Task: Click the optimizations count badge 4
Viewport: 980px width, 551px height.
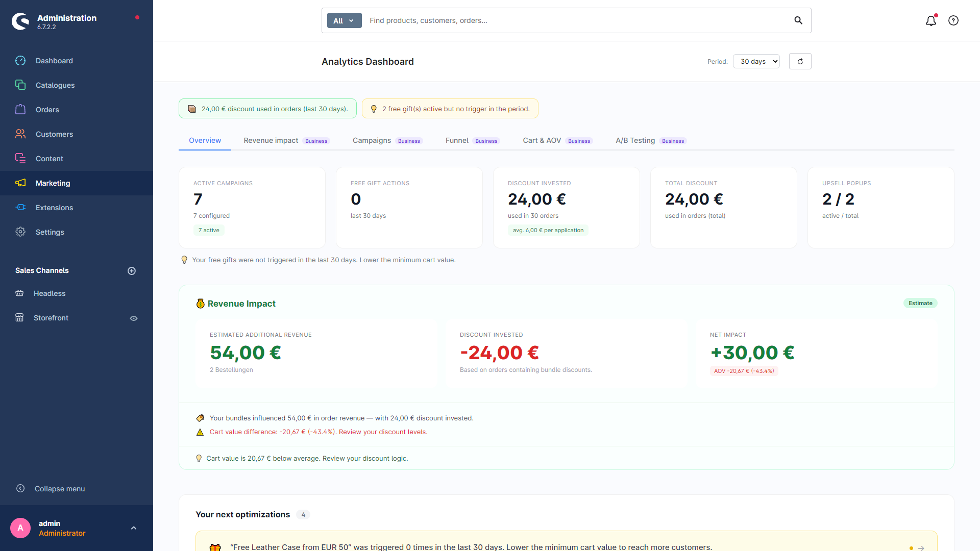Action: tap(303, 515)
